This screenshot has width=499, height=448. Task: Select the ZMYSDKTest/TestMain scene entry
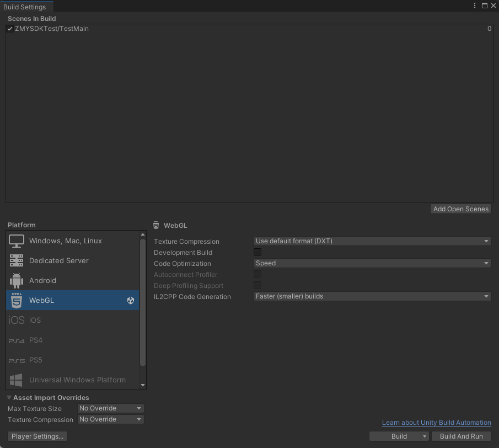tap(249, 29)
